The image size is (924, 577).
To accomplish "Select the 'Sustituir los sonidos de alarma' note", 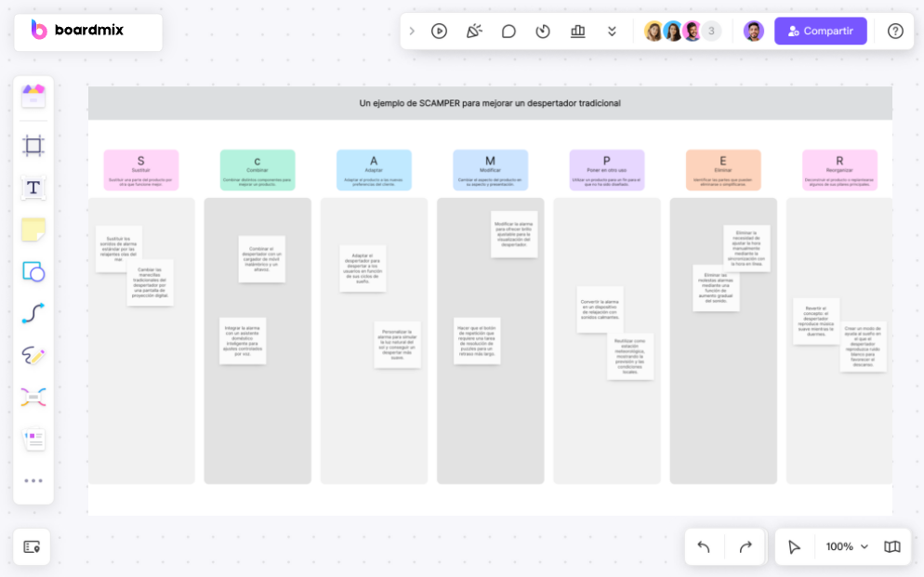I will 118,249.
